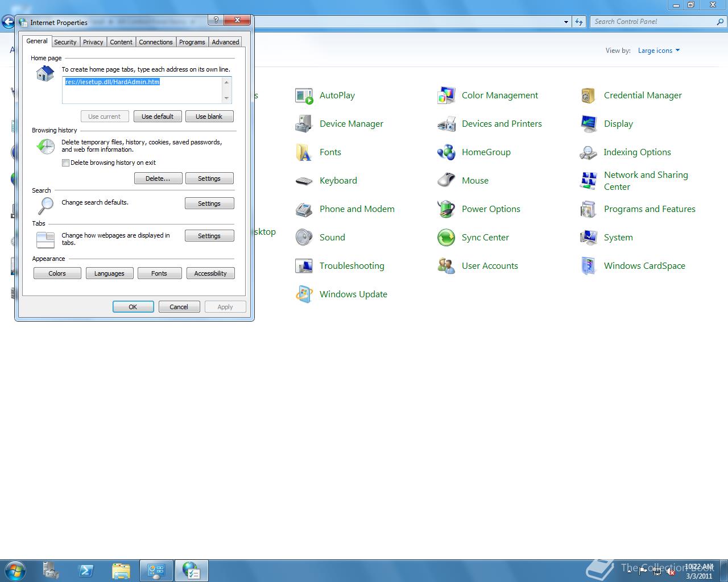Open the Windows CardSpace icon
Viewport: 728px width, 582px height.
click(589, 266)
